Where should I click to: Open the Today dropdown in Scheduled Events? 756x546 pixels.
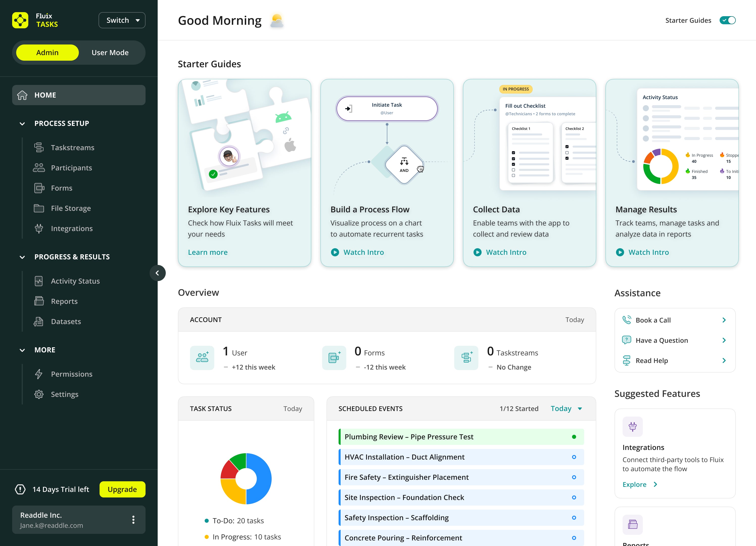[x=566, y=408]
